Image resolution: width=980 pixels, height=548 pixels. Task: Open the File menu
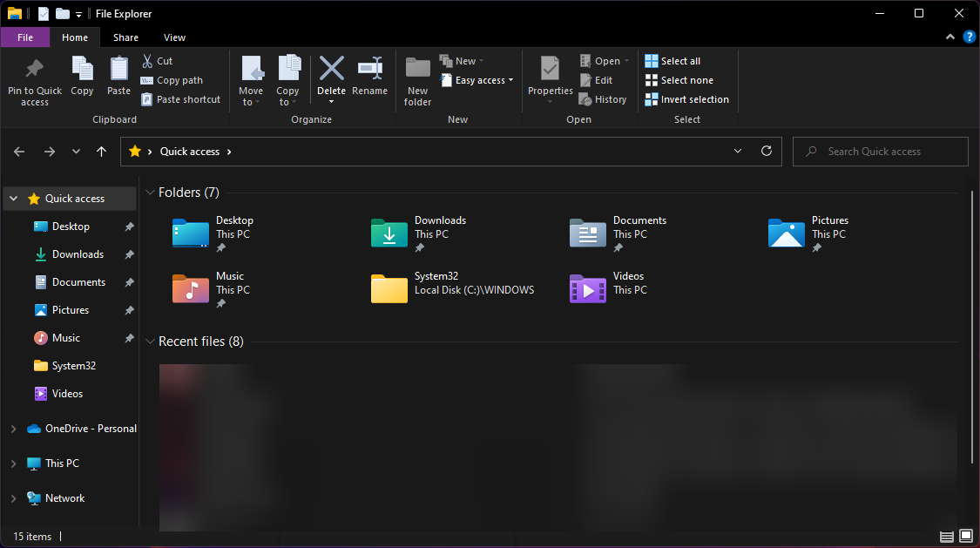pos(25,37)
